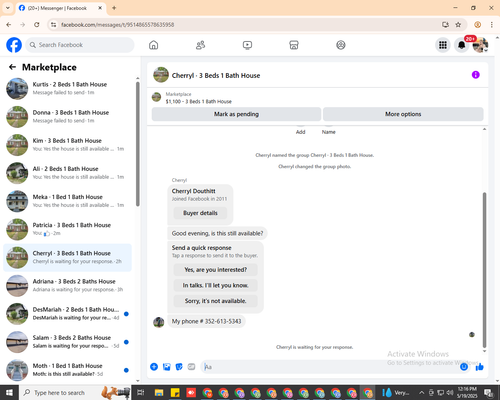This screenshot has height=400, width=500.
Task: Click the chat messages scrollbar
Action: [x=484, y=270]
